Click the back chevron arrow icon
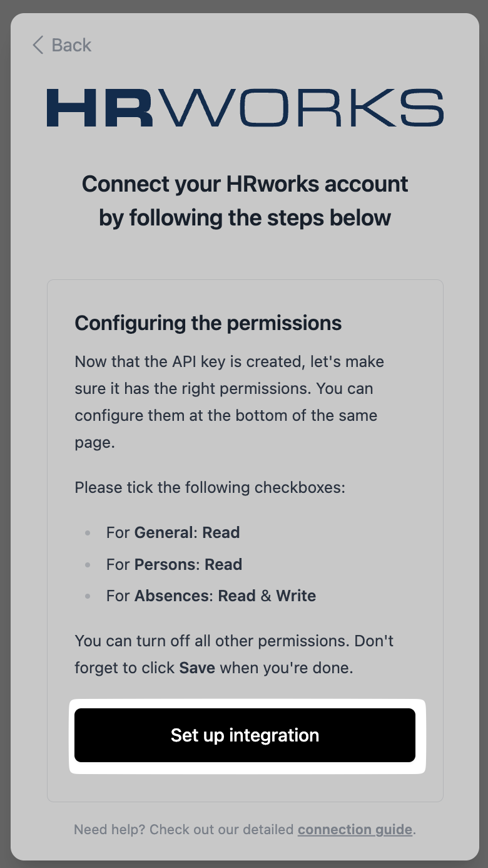488x868 pixels. (38, 45)
